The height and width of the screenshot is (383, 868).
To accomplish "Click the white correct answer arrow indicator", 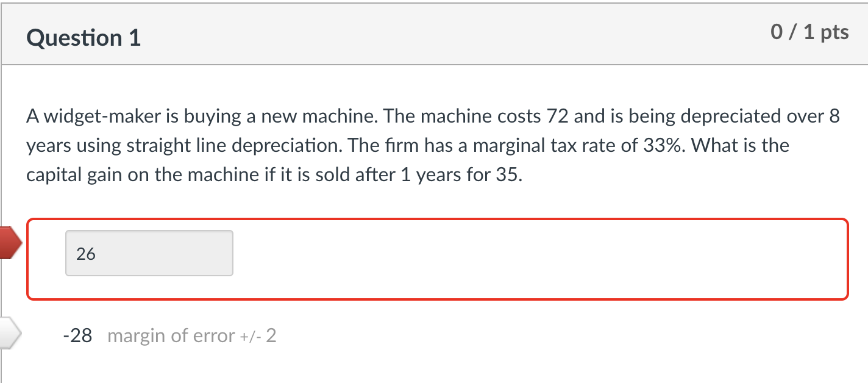I will pyautogui.click(x=9, y=334).
